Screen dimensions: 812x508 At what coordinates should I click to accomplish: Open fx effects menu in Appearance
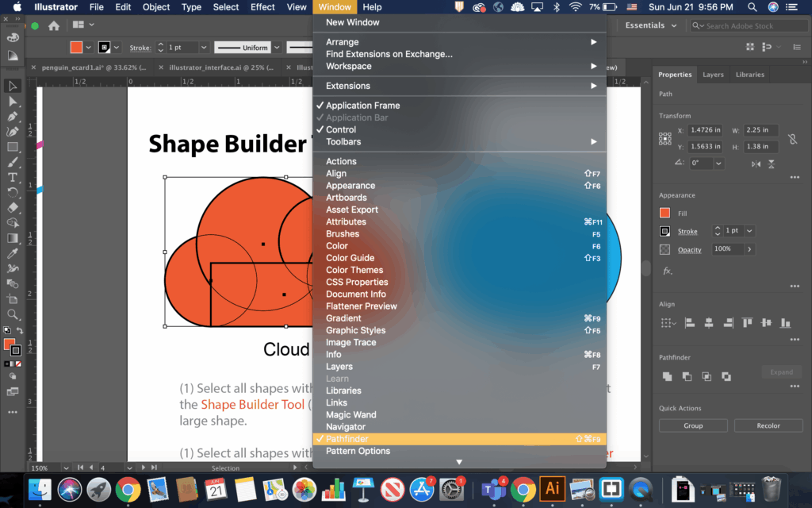pos(668,271)
